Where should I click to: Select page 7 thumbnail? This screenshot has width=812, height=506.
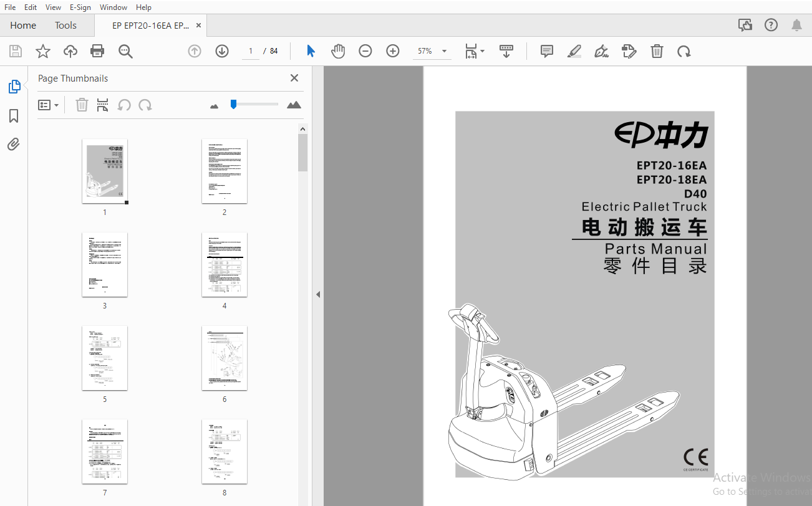tap(105, 452)
